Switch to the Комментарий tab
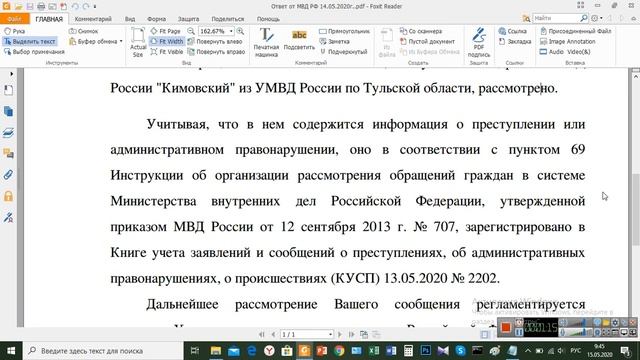The width and height of the screenshot is (640, 360). point(93,19)
